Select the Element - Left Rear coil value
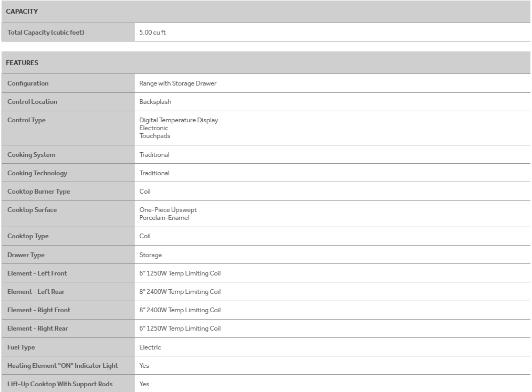The width and height of the screenshot is (532, 392). click(180, 292)
